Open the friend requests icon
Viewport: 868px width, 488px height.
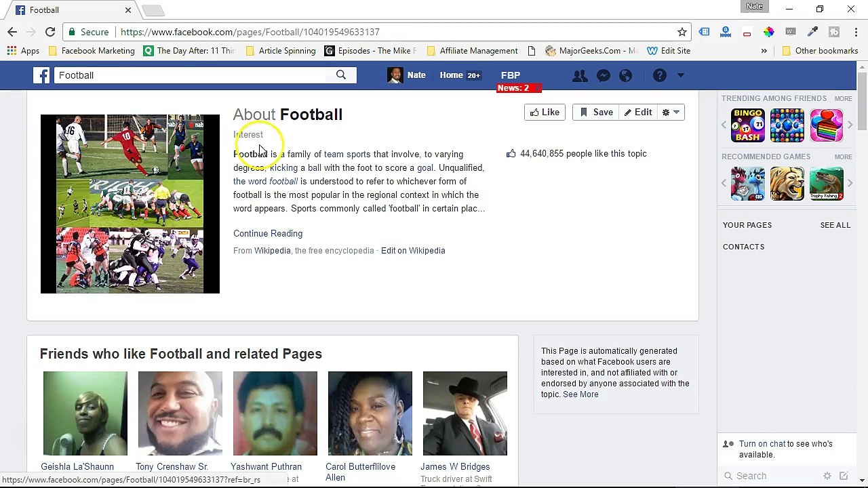tap(580, 76)
